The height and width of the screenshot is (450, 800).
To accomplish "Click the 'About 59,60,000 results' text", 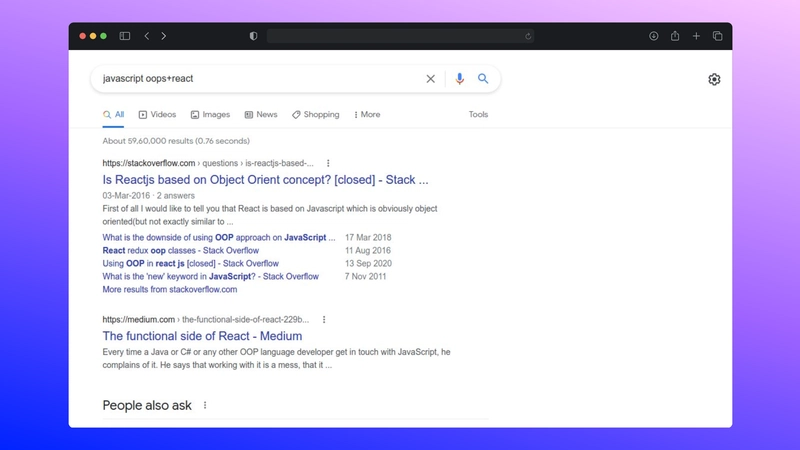I will tap(176, 141).
